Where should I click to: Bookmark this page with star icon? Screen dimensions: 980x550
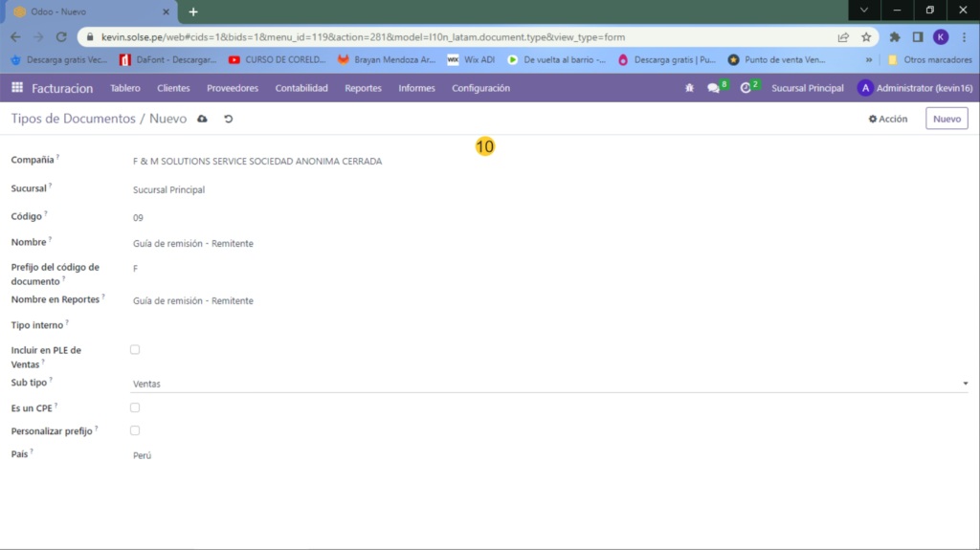pos(866,37)
